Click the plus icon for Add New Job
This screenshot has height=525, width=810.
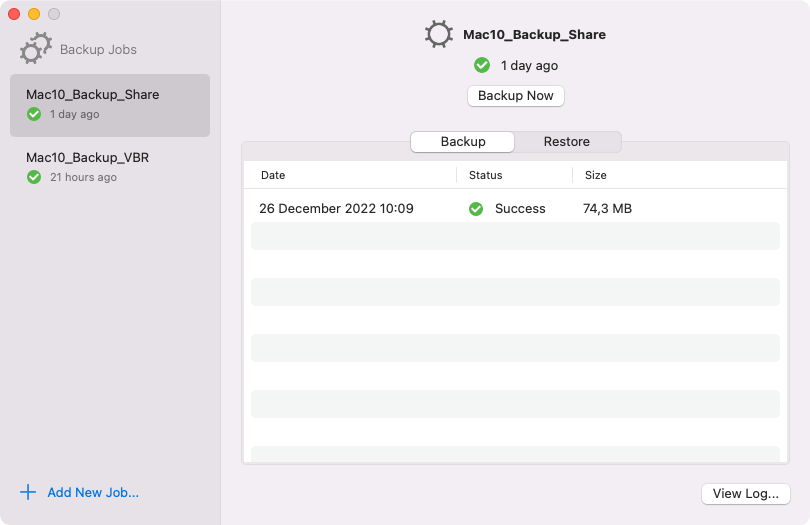(x=28, y=492)
